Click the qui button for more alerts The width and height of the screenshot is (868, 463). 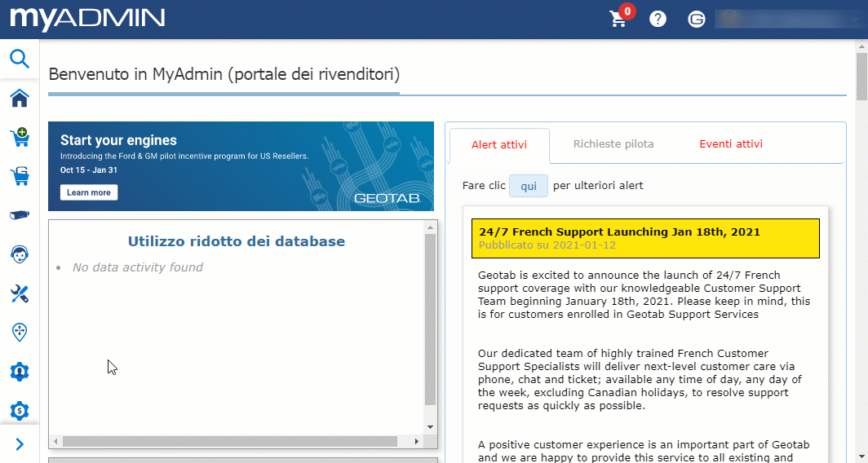click(x=529, y=186)
